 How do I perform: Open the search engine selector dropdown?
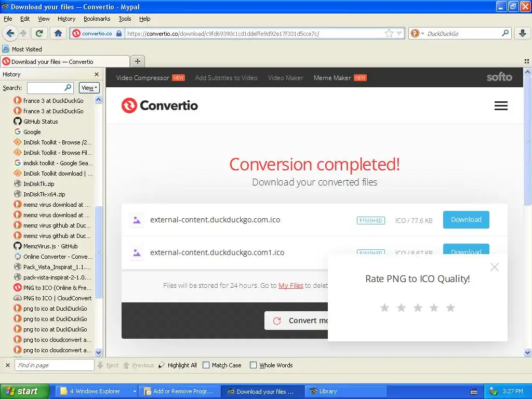(417, 33)
